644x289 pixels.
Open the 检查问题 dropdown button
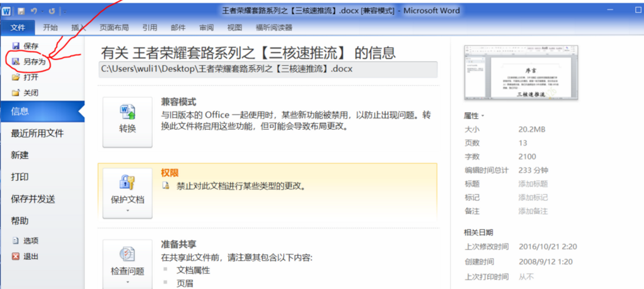(127, 264)
